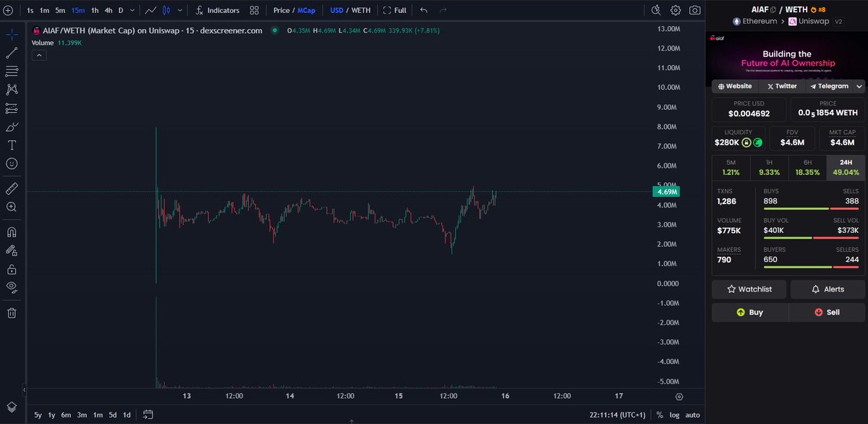The image size is (868, 424).
Task: Select the 6H stats tab
Action: (x=807, y=168)
